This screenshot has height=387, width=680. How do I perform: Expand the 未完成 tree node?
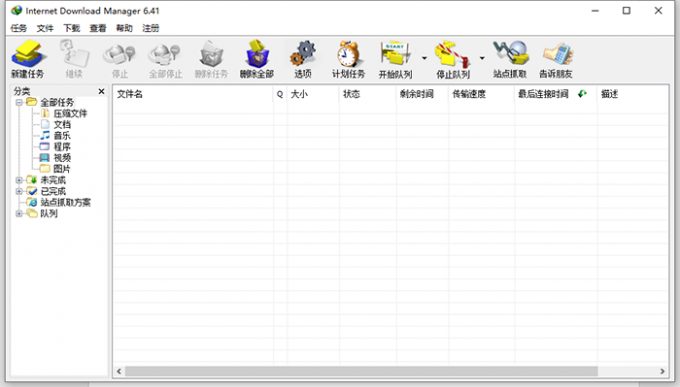pos(19,180)
